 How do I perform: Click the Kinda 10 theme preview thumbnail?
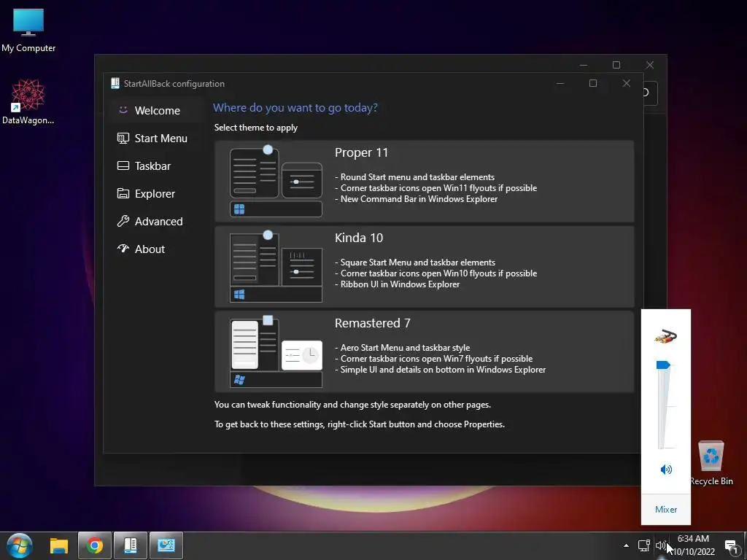276,267
